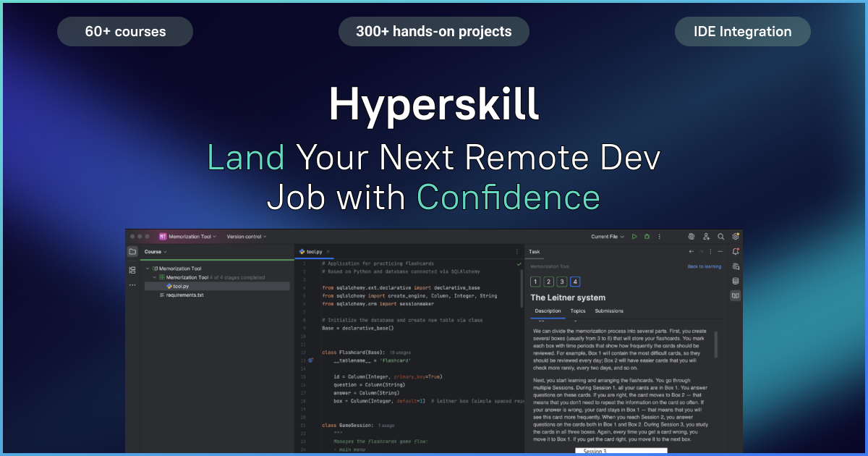Switch to the Submissions tab
The image size is (868, 456).
[609, 311]
